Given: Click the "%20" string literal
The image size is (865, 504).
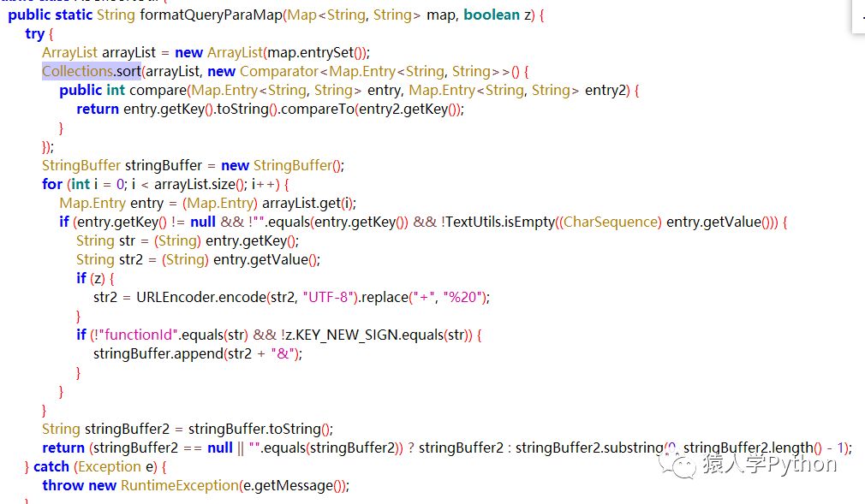Looking at the screenshot, I should coord(463,297).
